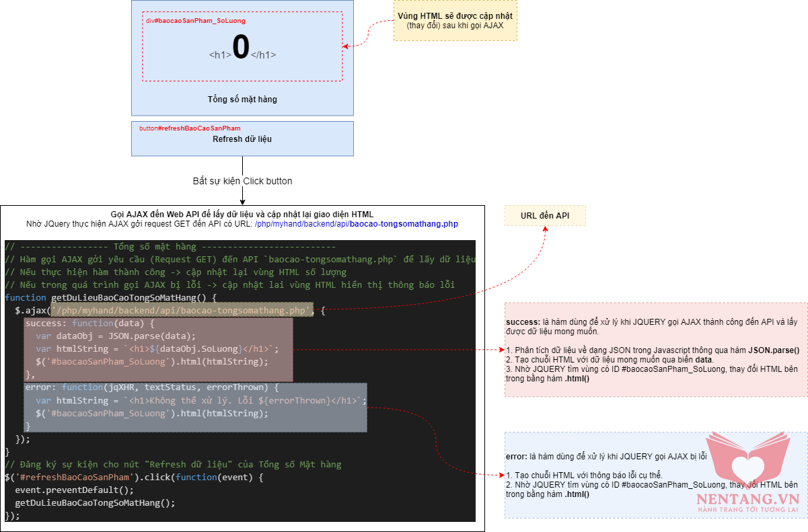The image size is (808, 532).
Task: Select the JSON.parse(data) code line
Action: click(116, 336)
